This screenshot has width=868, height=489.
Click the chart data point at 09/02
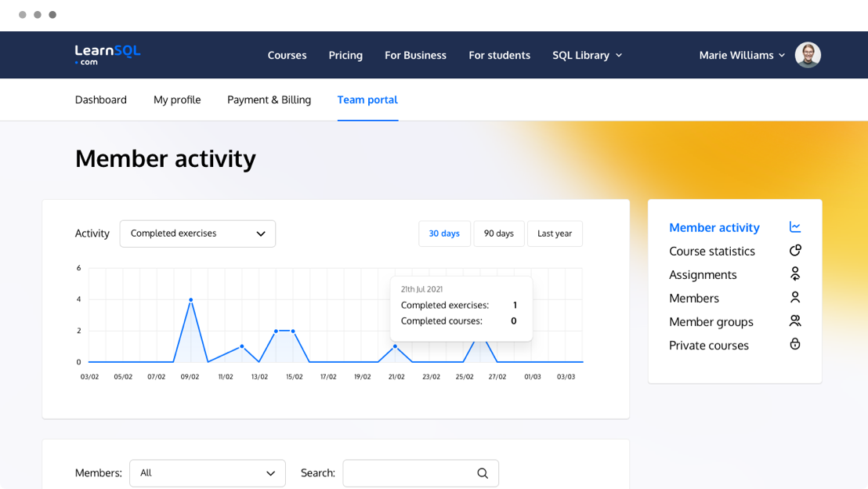(x=190, y=299)
